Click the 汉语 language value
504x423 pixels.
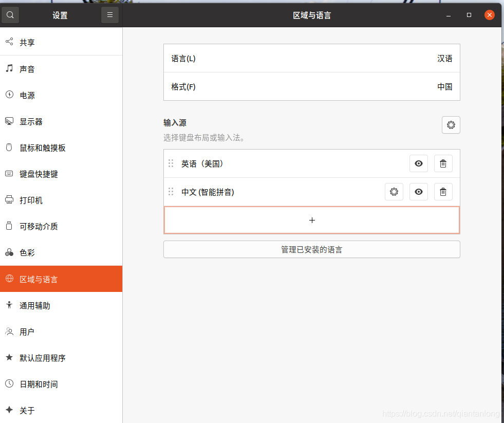coord(444,59)
